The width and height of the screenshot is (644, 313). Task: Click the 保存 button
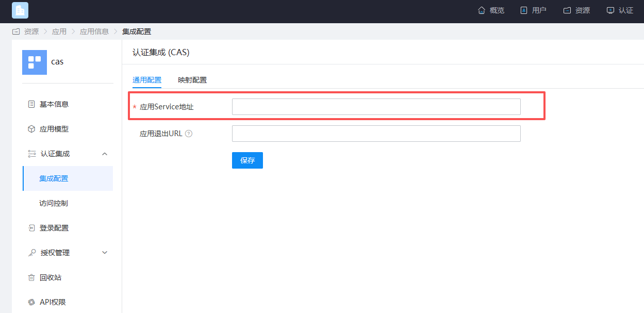point(247,160)
